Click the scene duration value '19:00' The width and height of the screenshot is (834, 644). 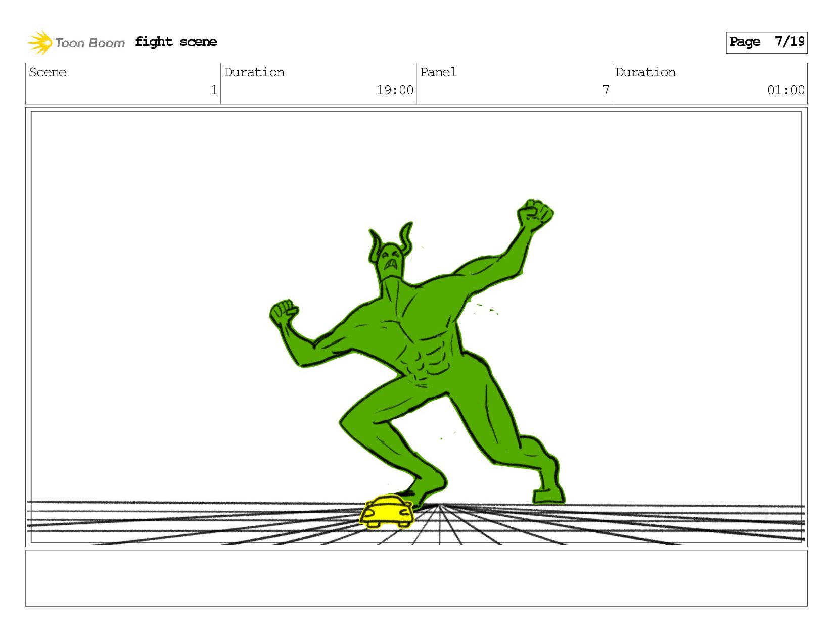tap(395, 90)
